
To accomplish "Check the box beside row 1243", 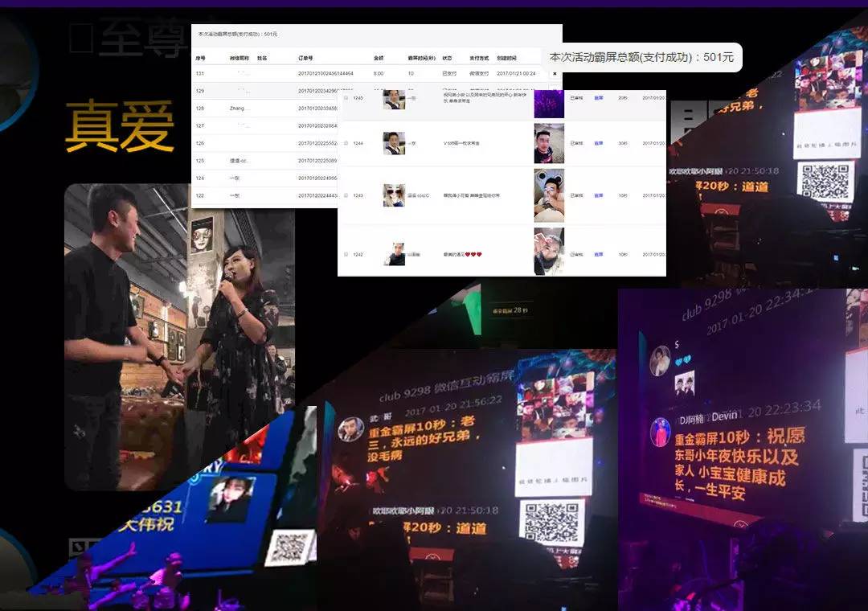I will point(346,195).
